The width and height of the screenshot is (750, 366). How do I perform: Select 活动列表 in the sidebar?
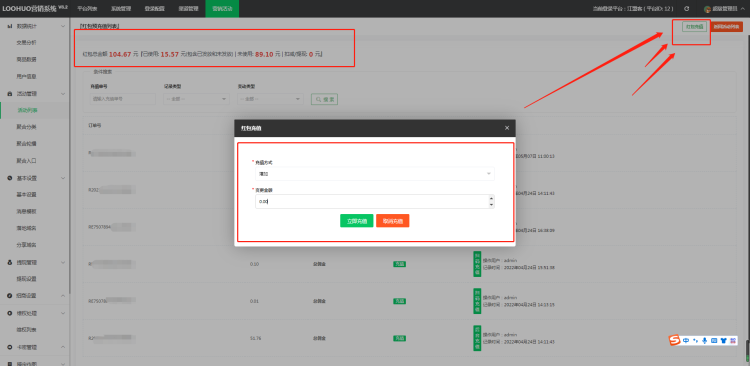[27, 110]
